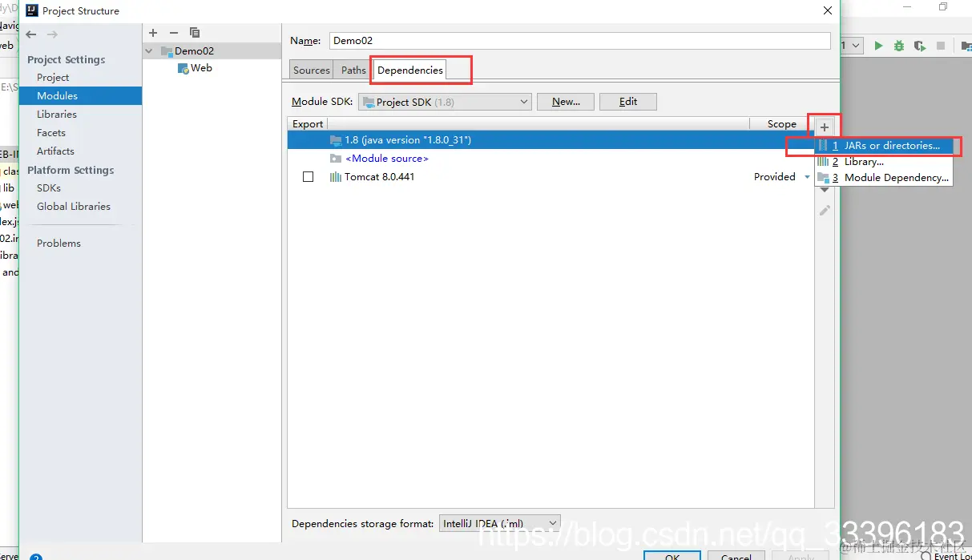This screenshot has width=972, height=560.
Task: Add a new module with plus icon
Action: (x=153, y=33)
